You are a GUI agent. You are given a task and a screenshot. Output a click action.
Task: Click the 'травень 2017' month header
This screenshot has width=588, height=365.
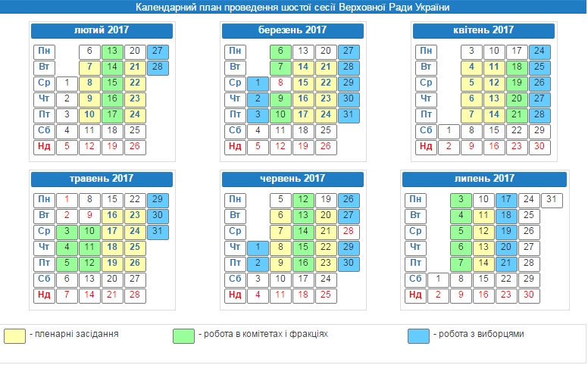tap(102, 179)
